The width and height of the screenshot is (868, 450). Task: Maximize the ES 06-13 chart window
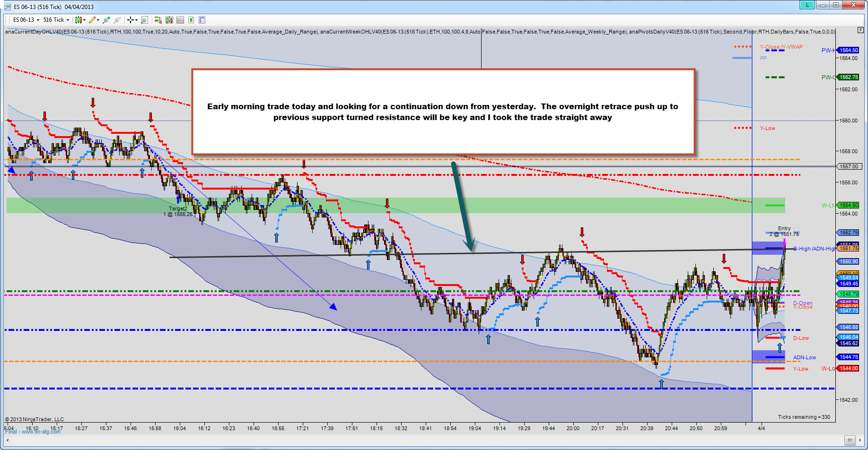tap(836, 5)
